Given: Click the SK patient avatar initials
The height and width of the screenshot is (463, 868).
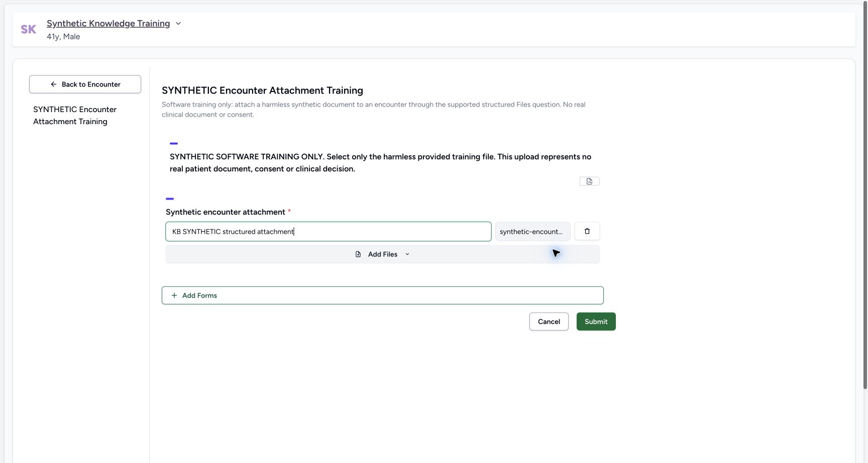Looking at the screenshot, I should point(29,30).
